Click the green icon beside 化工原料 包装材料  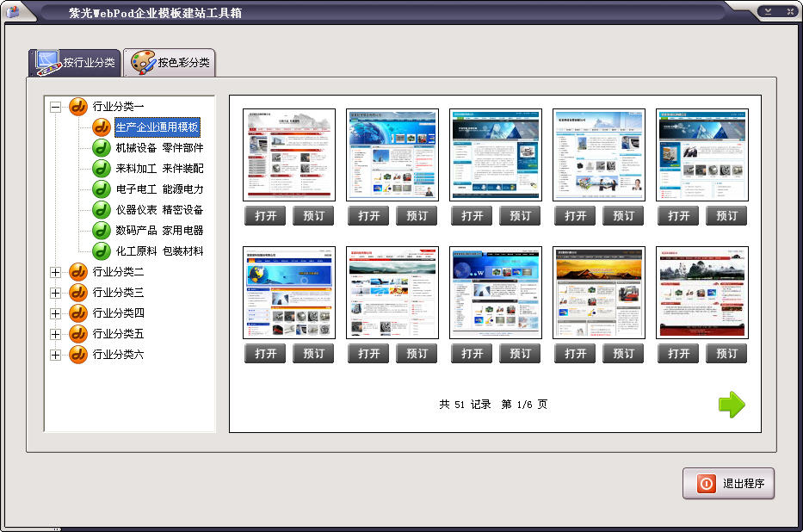coord(102,251)
